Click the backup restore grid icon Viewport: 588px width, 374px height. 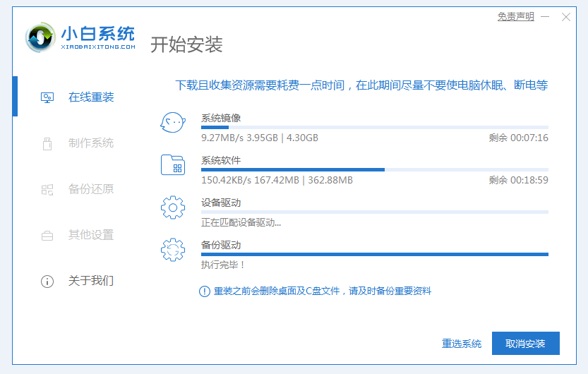47,189
